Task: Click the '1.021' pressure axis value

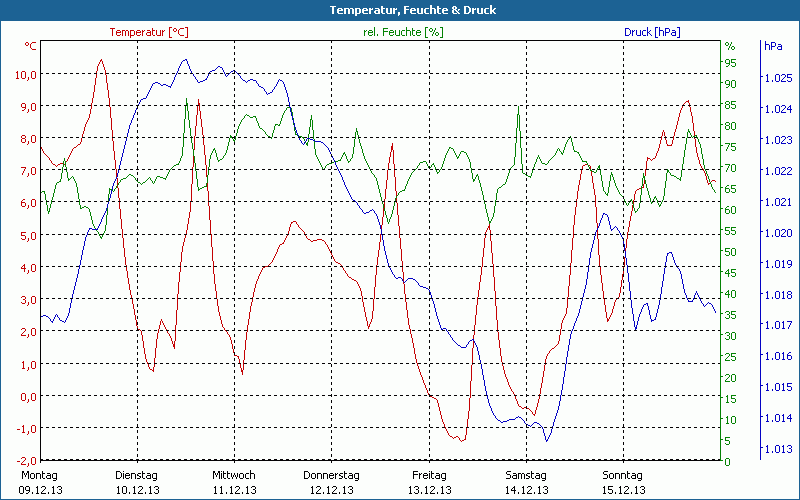Action: point(778,202)
